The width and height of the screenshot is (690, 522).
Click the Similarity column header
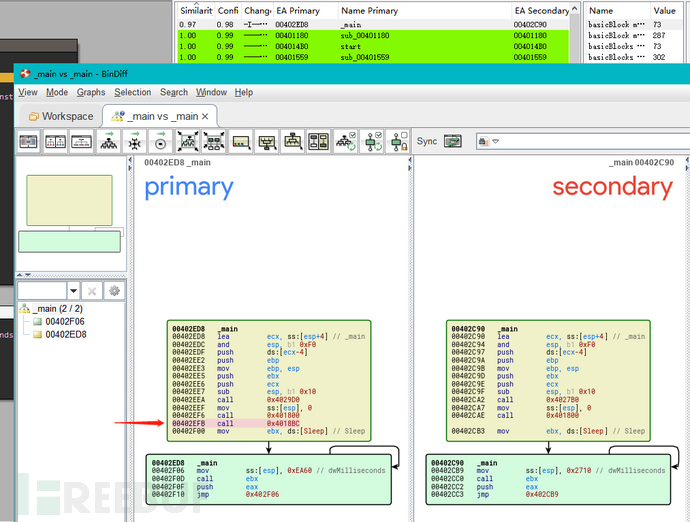point(195,11)
